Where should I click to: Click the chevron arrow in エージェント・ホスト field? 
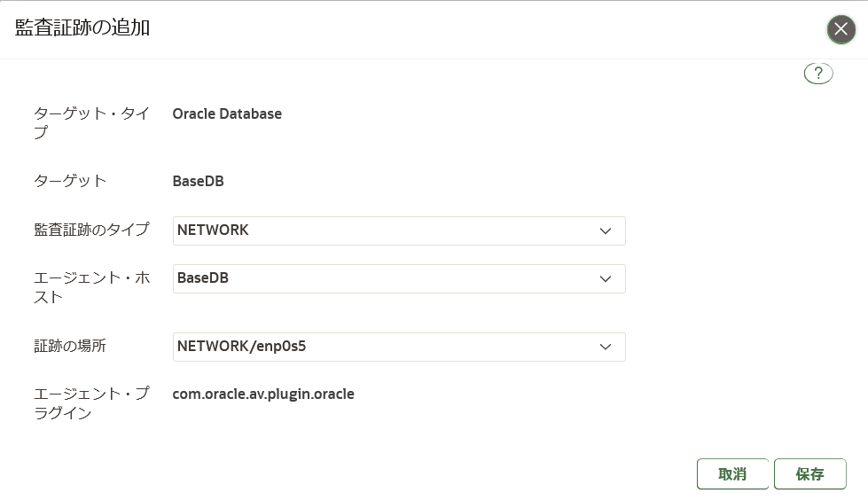(x=606, y=279)
